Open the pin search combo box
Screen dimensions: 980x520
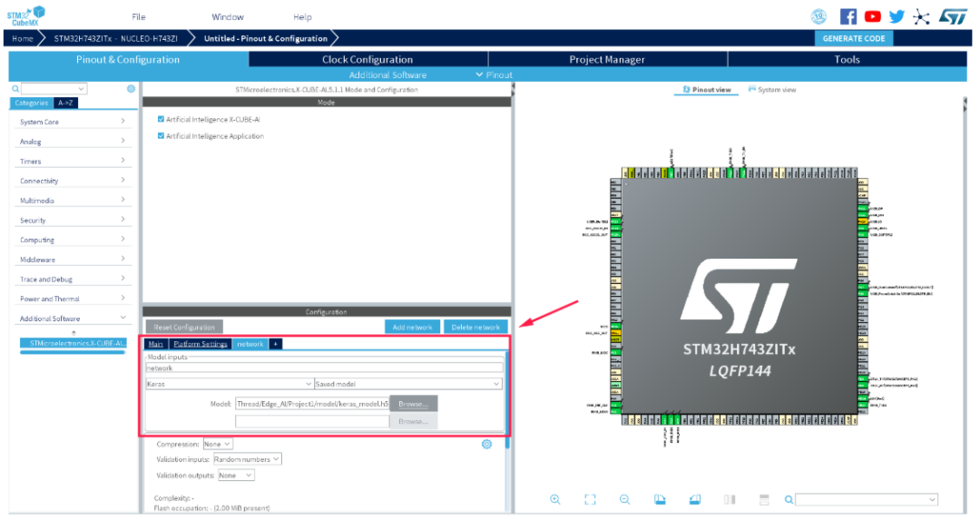pos(867,499)
